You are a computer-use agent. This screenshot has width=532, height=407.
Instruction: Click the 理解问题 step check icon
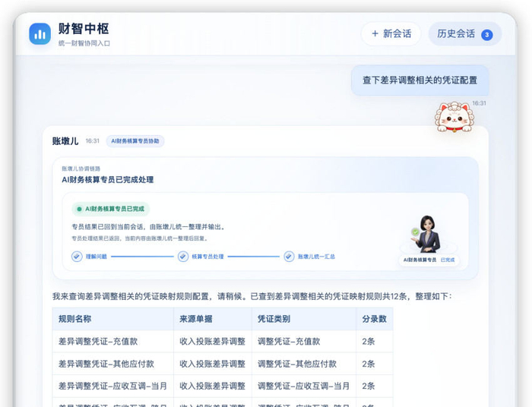click(x=77, y=256)
